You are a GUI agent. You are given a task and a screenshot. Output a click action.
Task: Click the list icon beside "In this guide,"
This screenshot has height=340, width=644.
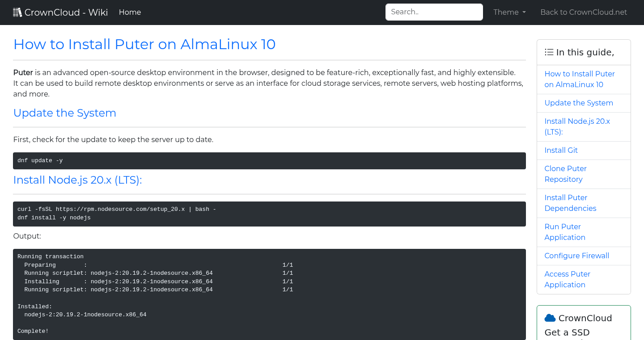(549, 52)
